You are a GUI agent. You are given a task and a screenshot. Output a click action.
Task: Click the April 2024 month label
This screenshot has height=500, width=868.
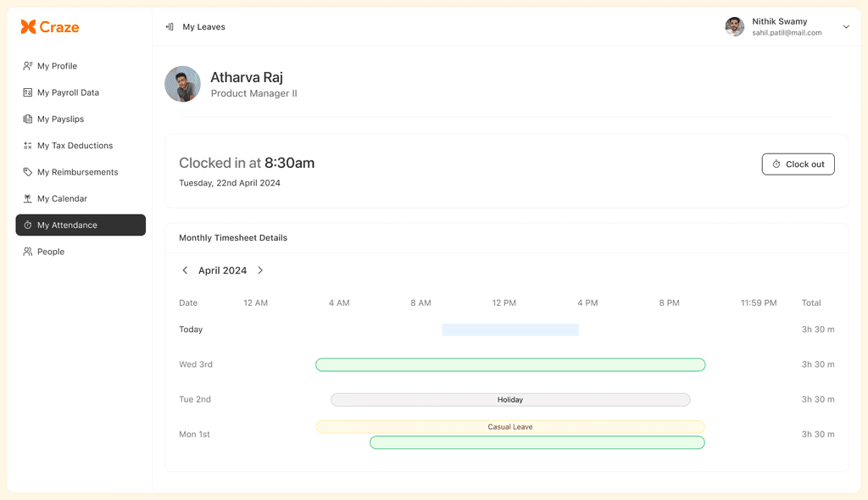pos(223,270)
